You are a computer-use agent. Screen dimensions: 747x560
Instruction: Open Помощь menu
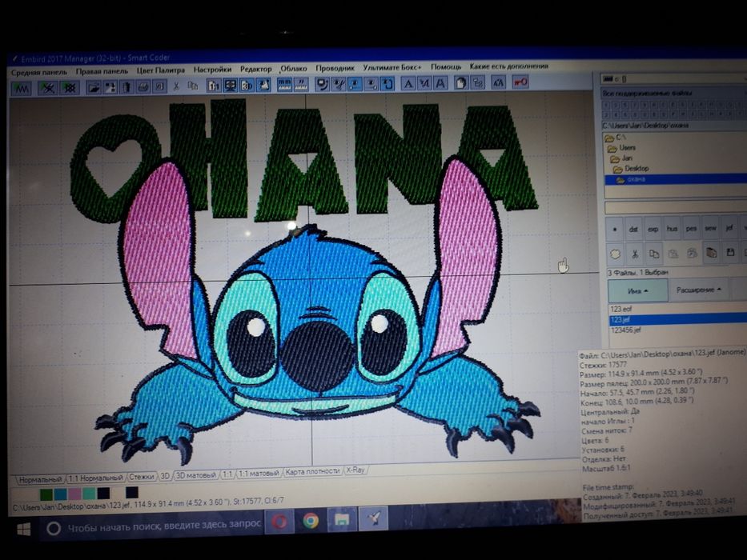tap(446, 66)
